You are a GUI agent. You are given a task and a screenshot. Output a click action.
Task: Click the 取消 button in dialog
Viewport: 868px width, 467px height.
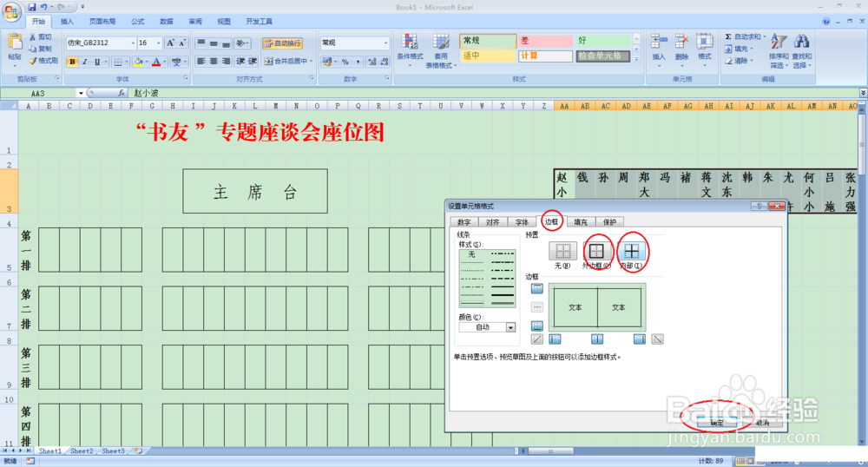coord(762,422)
